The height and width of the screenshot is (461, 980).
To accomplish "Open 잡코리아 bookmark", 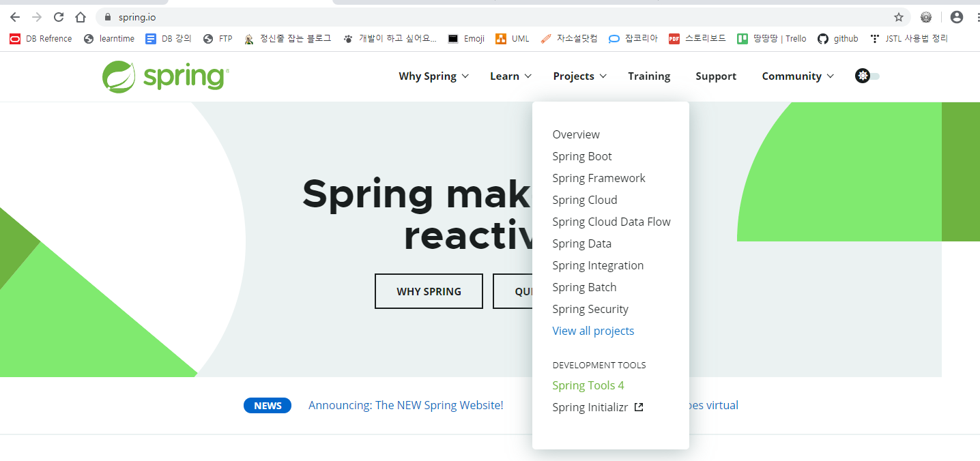I will (633, 39).
